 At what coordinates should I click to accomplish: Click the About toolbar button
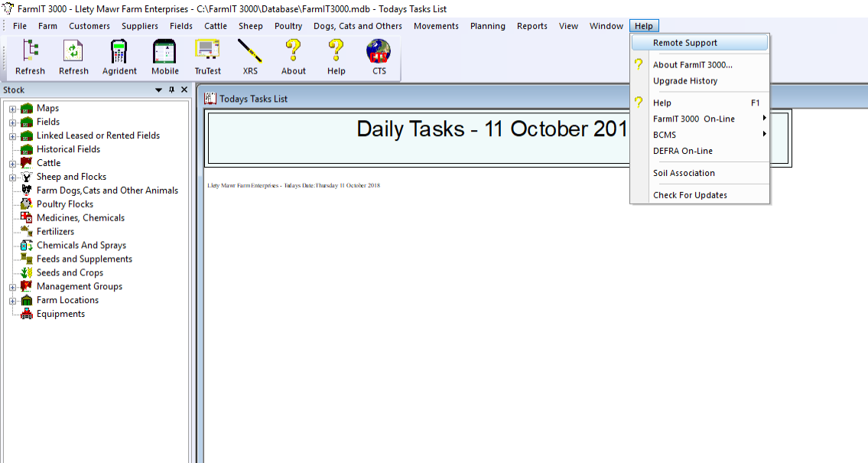point(294,57)
